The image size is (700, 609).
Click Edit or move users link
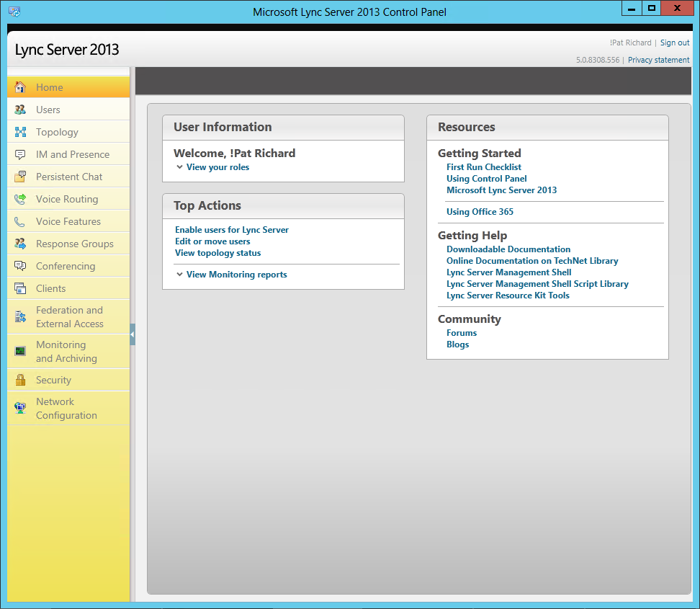(x=212, y=241)
